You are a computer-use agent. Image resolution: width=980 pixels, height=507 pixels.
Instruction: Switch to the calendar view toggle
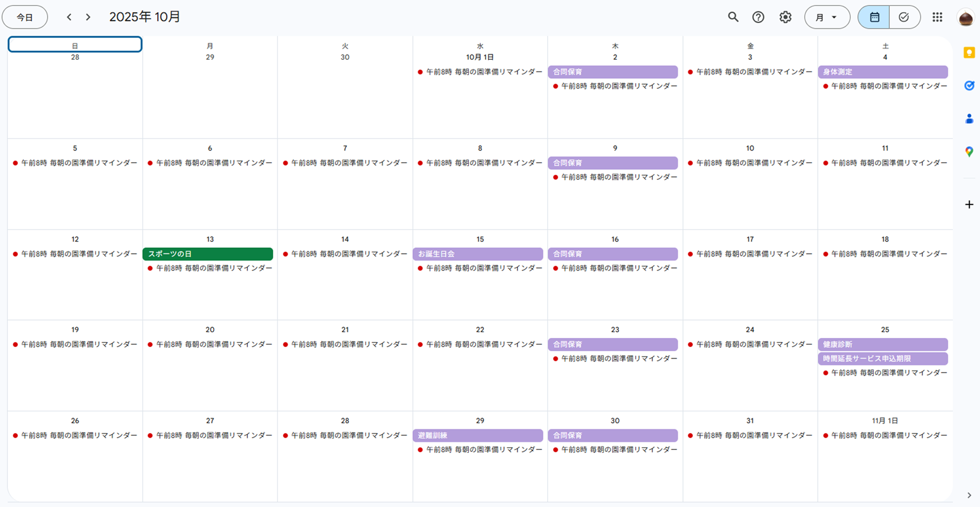(x=874, y=17)
